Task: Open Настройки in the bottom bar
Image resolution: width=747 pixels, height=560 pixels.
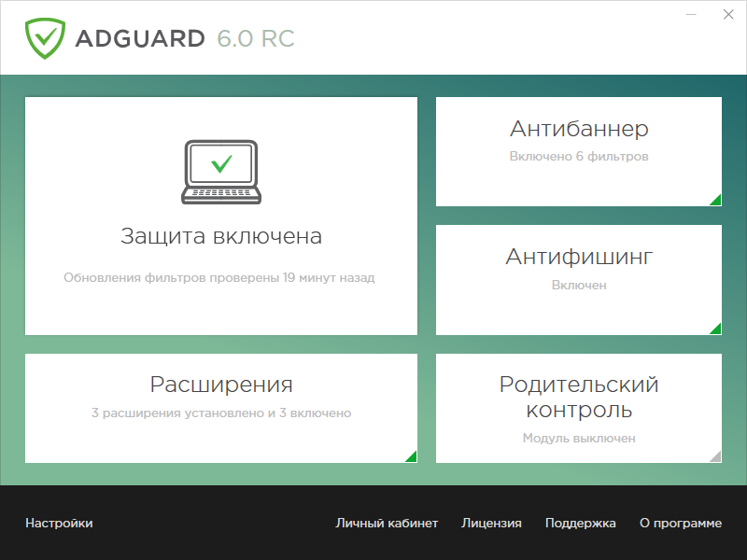Action: (59, 523)
